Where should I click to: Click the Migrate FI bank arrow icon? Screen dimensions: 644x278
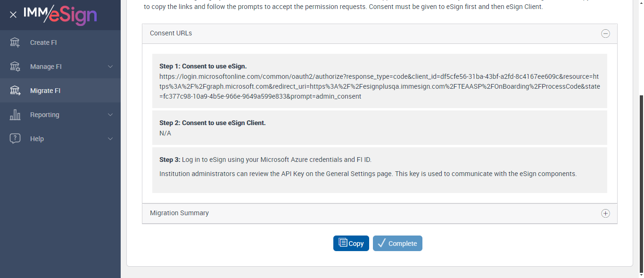pyautogui.click(x=15, y=91)
